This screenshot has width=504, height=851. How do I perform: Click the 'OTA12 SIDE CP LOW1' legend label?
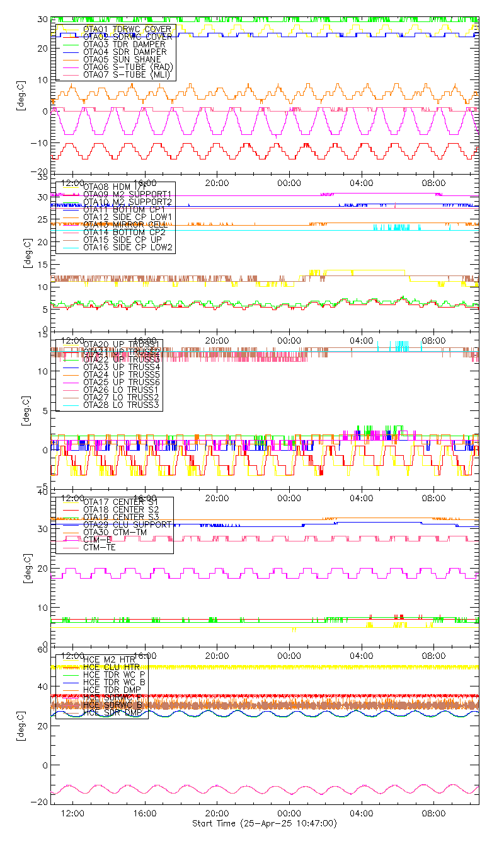click(x=128, y=217)
